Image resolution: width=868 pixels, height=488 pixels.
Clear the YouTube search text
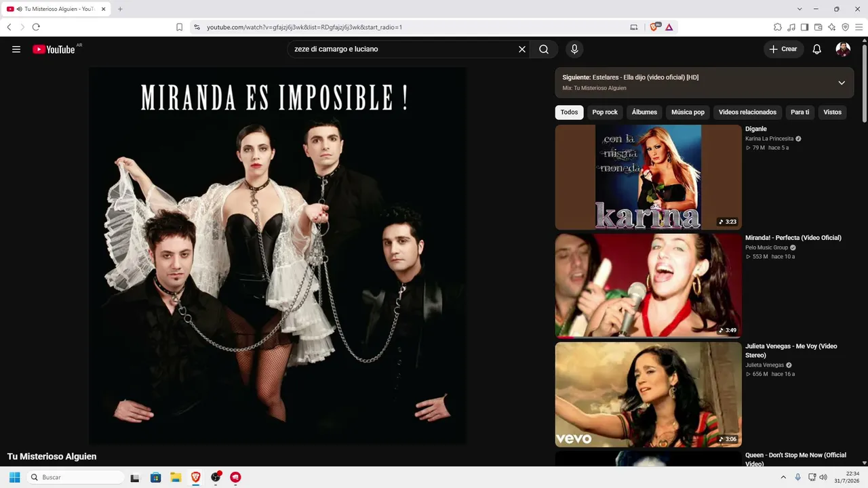pyautogui.click(x=522, y=49)
